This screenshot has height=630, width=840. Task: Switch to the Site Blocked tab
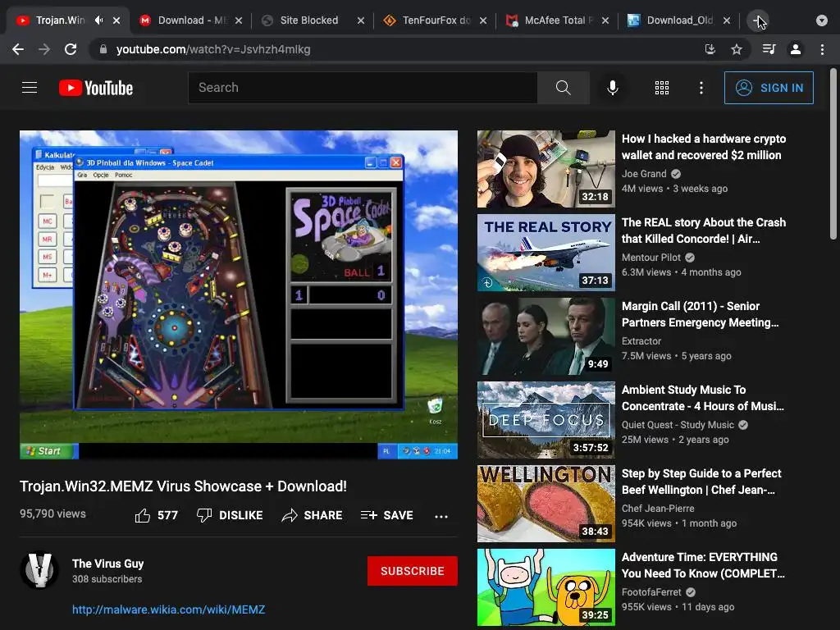[x=313, y=21]
